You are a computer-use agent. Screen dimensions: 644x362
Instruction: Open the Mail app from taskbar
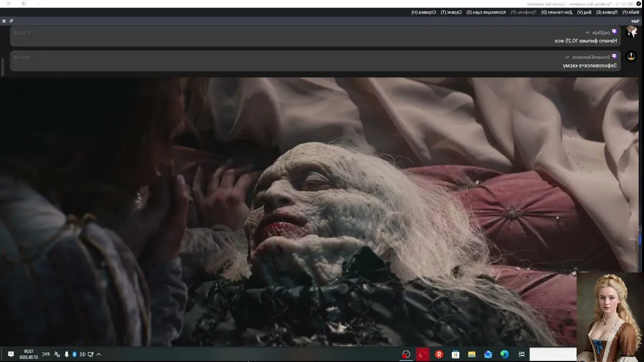pos(488,354)
